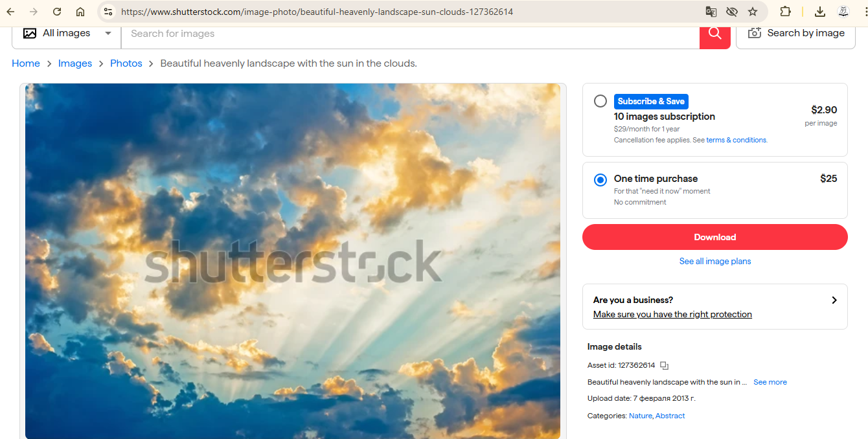Select the One time purchase option
This screenshot has height=439, width=868.
click(600, 180)
